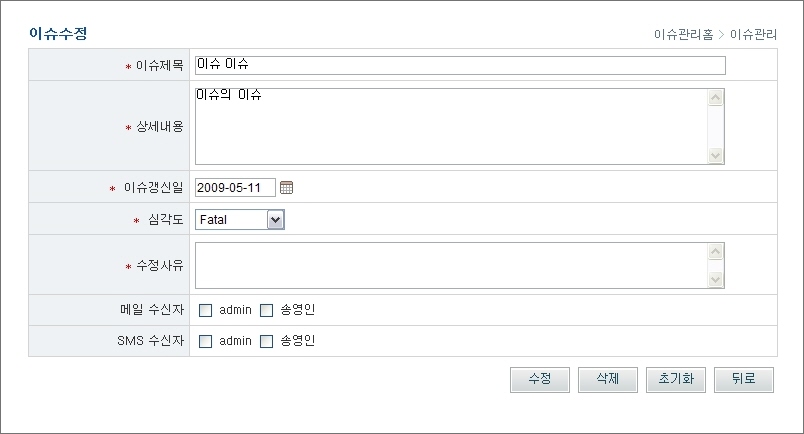The image size is (804, 434).
Task: Click the 이슈관리 breadcrumb
Action: (753, 34)
